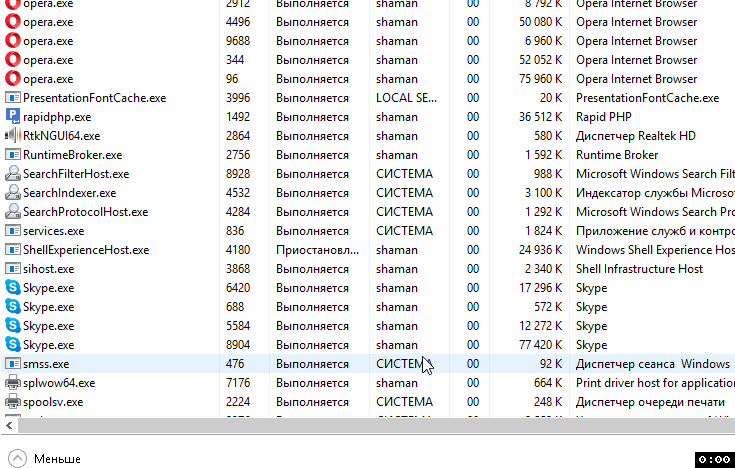Image resolution: width=735 pixels, height=468 pixels.
Task: Click the RtkNGUI64.exe speaker icon
Action: [x=13, y=136]
